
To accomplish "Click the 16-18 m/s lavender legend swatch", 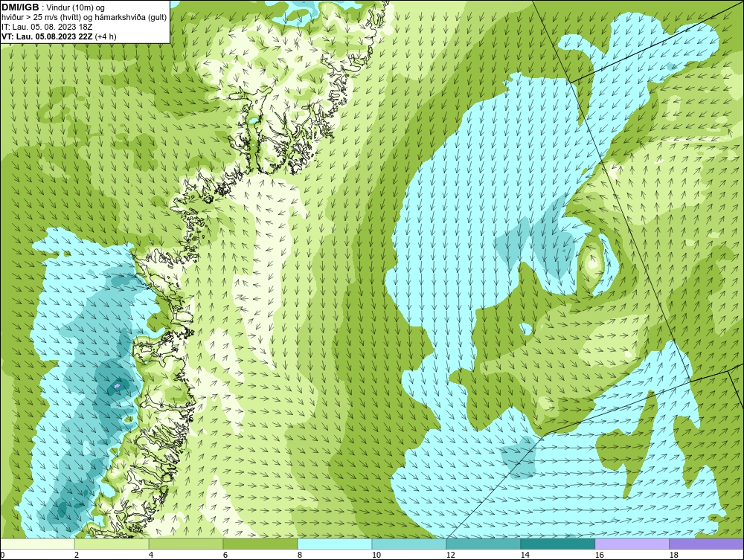I will pos(632,544).
